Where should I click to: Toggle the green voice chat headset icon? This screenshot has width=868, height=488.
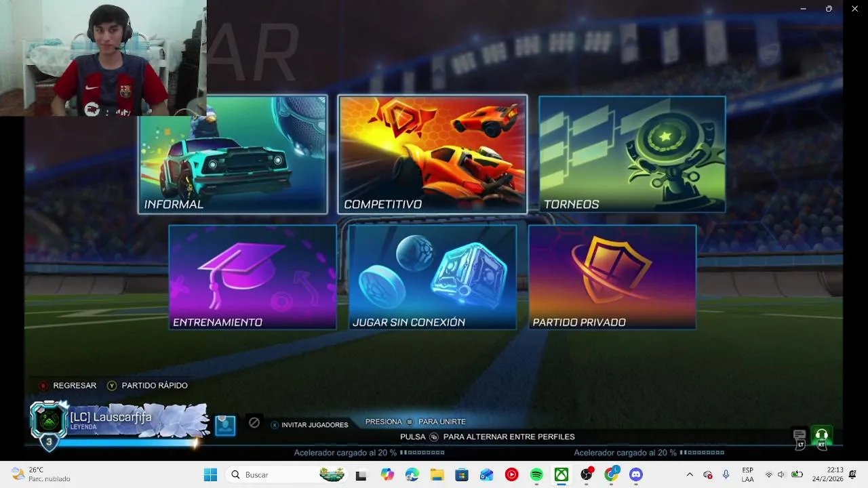(x=822, y=438)
